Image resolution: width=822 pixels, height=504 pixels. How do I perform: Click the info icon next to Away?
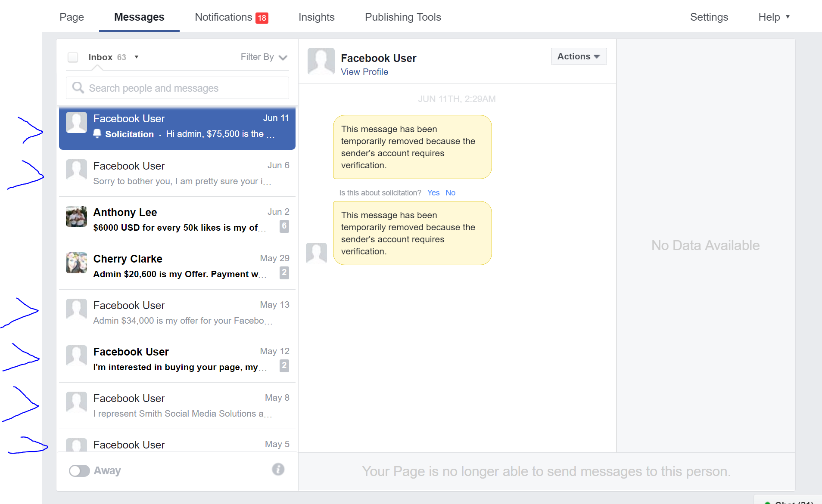(278, 469)
